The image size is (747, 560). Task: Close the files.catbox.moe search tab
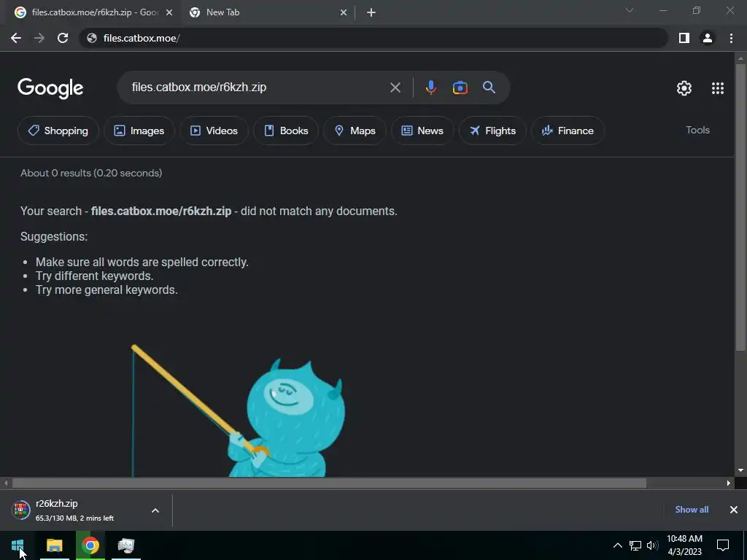[169, 13]
